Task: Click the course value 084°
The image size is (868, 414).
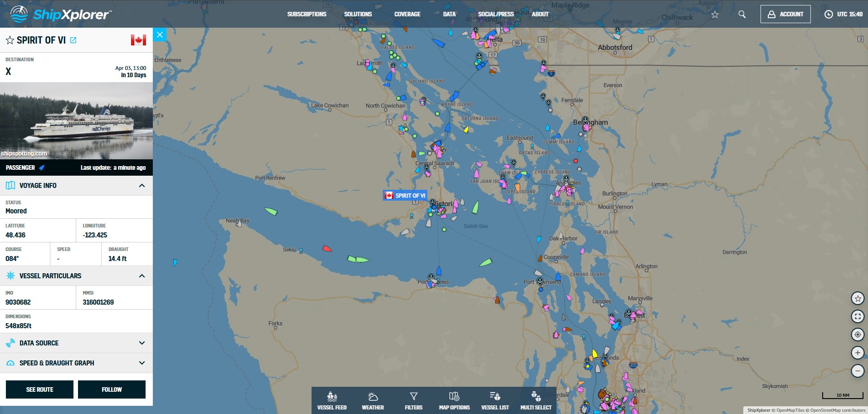Action: (12, 259)
